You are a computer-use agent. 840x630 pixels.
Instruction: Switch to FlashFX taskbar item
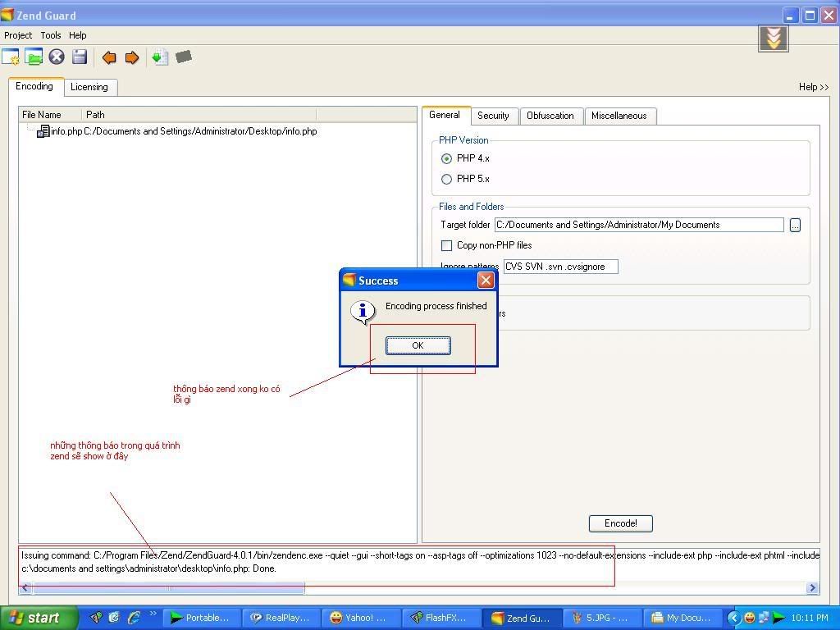pos(441,618)
